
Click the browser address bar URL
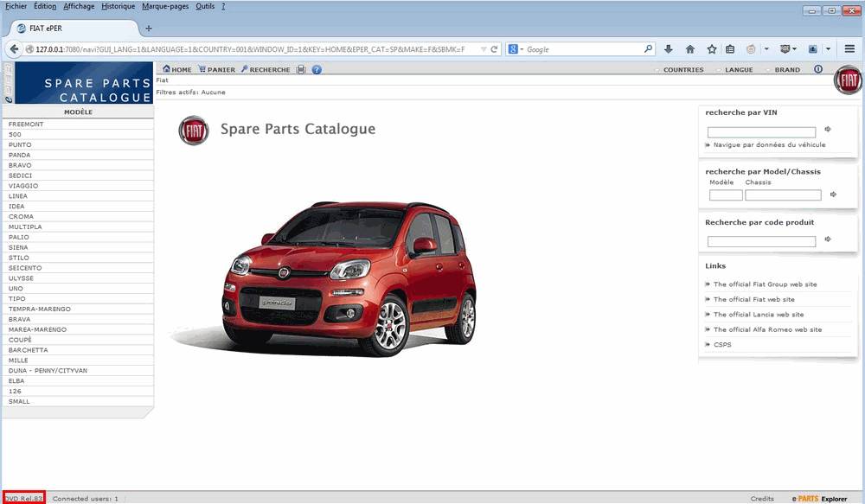point(251,49)
